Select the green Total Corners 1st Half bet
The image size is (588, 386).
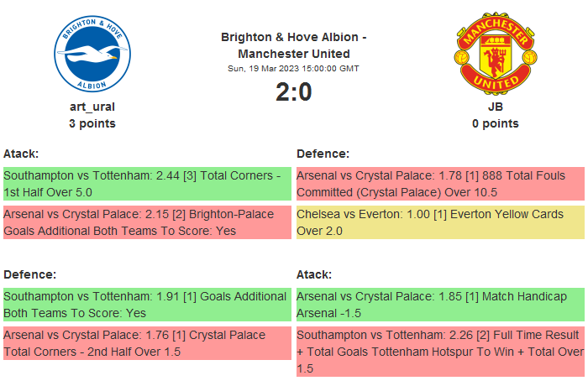[147, 184]
